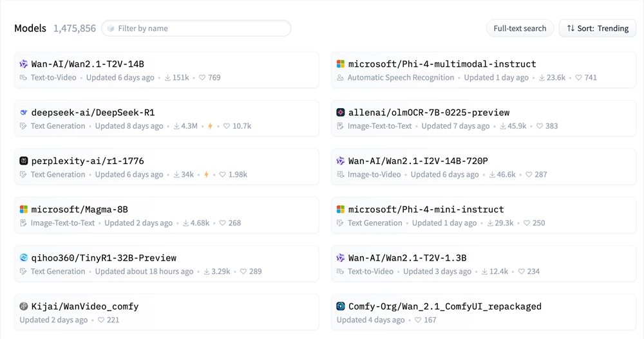This screenshot has width=644, height=339.
Task: Click the heart icon on WanVideo_comfy card
Action: pos(101,320)
